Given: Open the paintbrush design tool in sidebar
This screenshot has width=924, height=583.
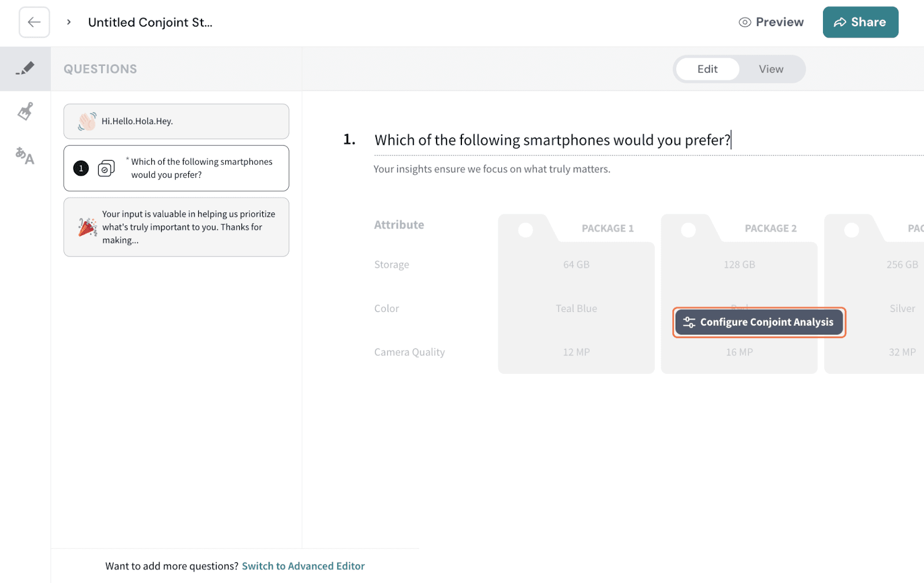Looking at the screenshot, I should coord(25,111).
